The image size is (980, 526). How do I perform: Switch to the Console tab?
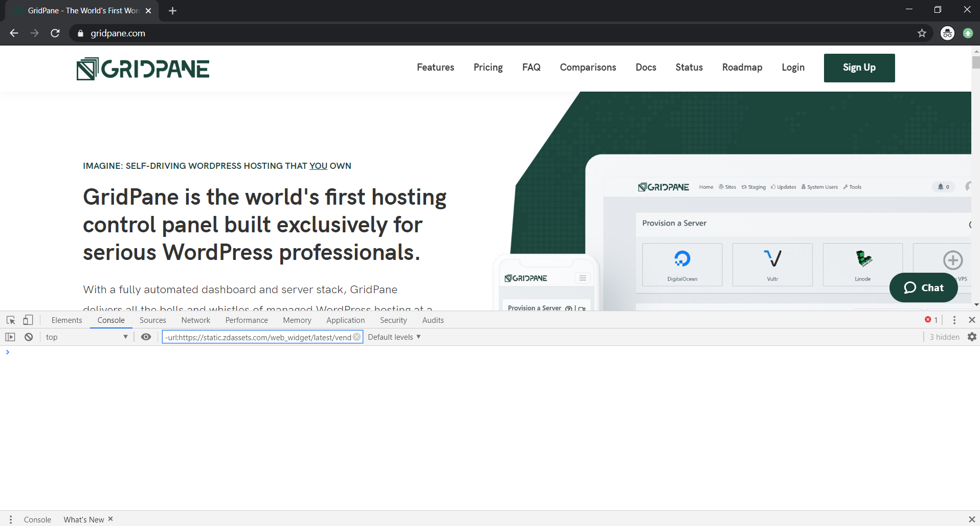point(111,320)
